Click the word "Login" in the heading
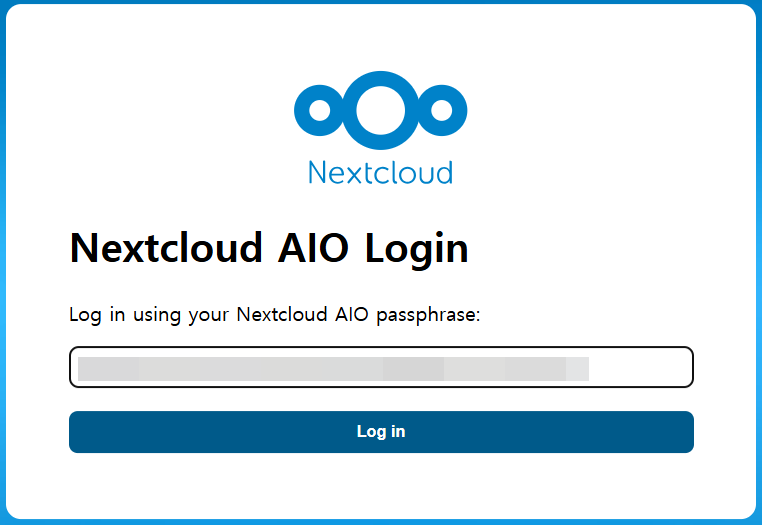 coord(416,248)
